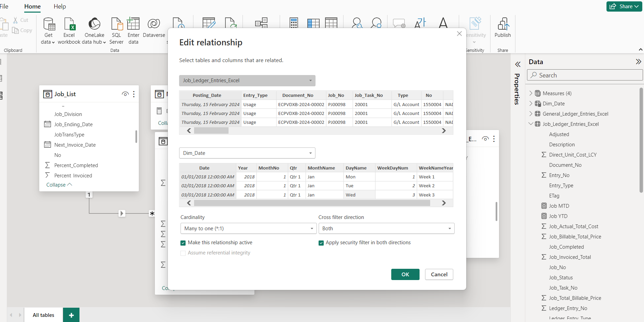This screenshot has height=322, width=644.
Task: Toggle Assume referential integrity checkbox
Action: tap(183, 253)
